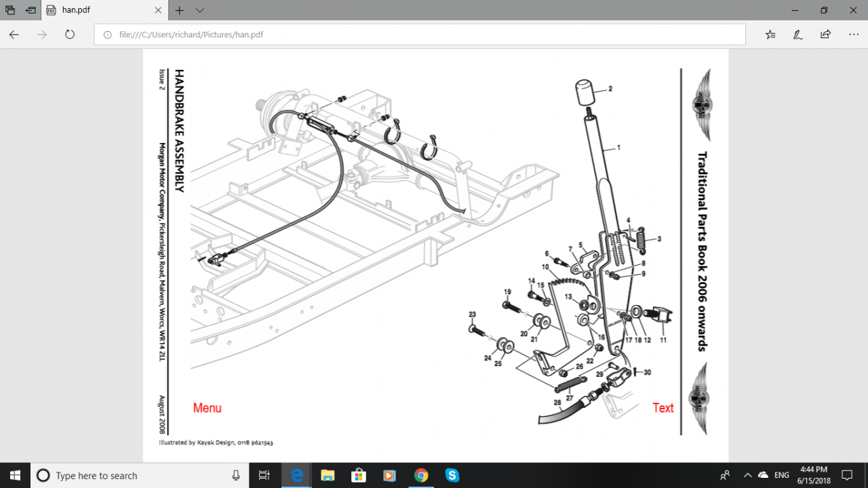868x488 pixels.
Task: Click the Morgan Motor Company address text
Action: tap(162, 251)
